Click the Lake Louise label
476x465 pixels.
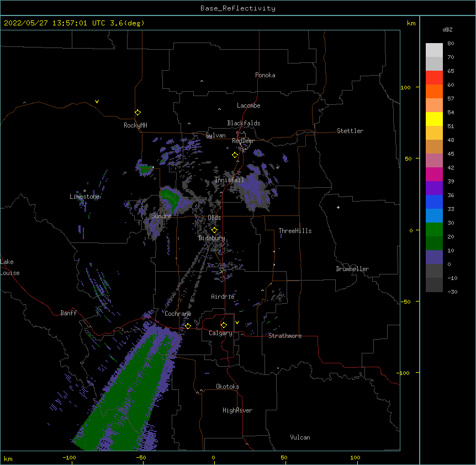pyautogui.click(x=10, y=267)
